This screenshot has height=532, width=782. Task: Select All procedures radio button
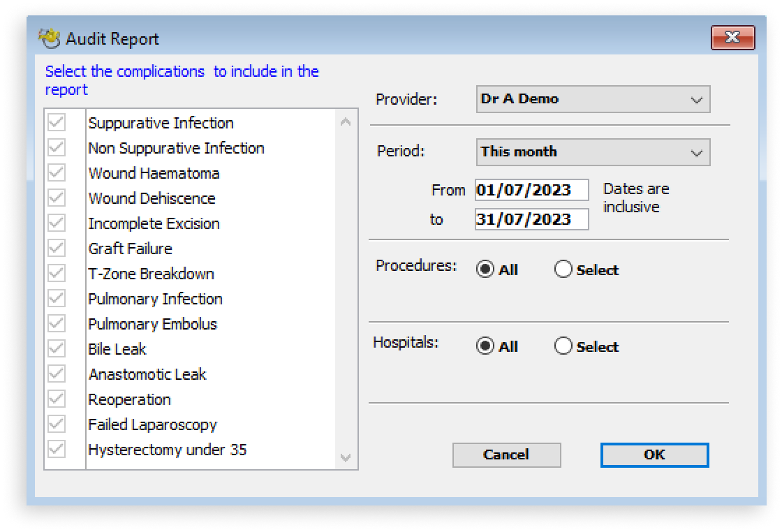click(485, 270)
